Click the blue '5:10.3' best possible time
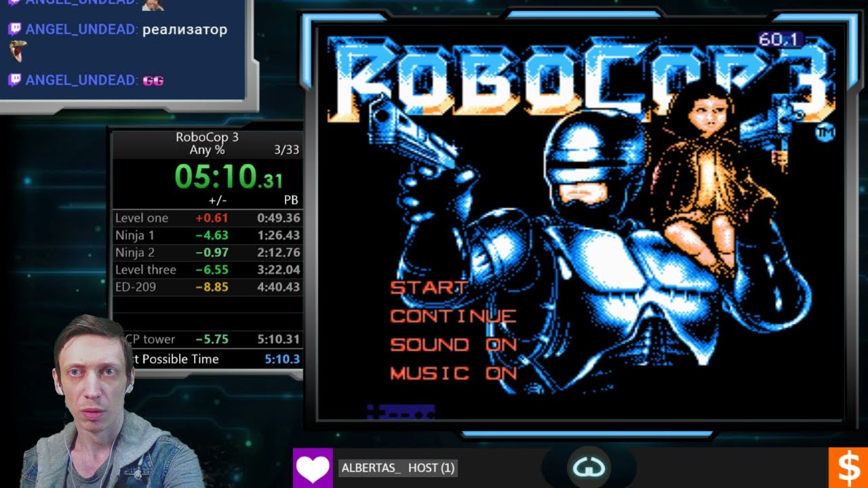The width and height of the screenshot is (868, 488). click(x=282, y=359)
